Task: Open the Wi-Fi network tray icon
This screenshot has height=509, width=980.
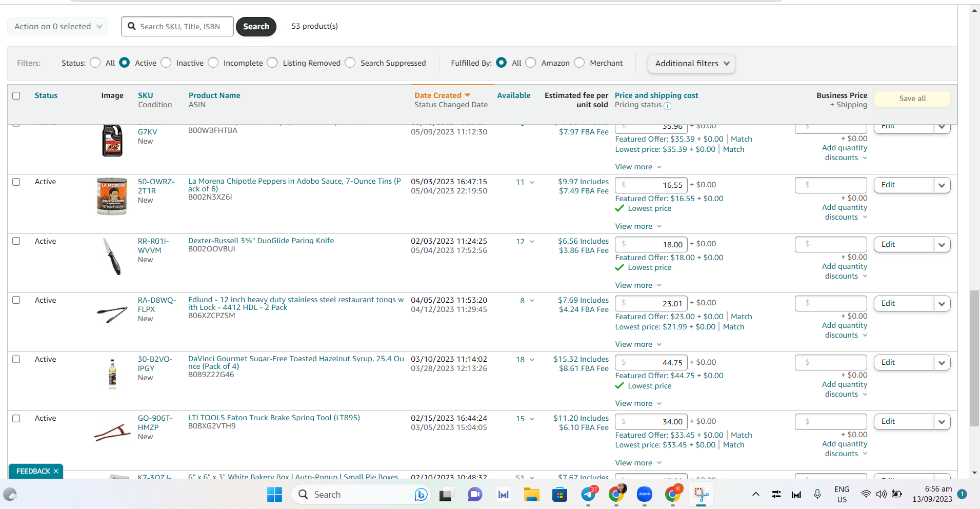Action: click(x=866, y=494)
